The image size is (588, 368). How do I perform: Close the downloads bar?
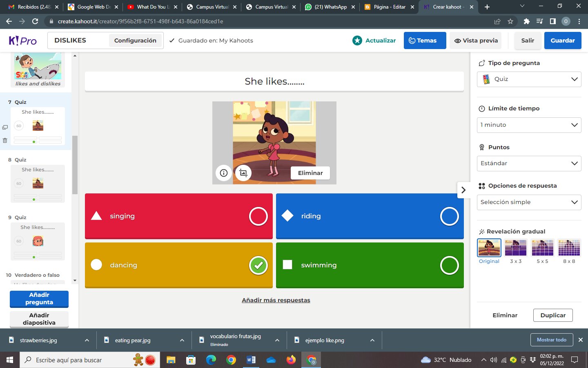coord(581,340)
